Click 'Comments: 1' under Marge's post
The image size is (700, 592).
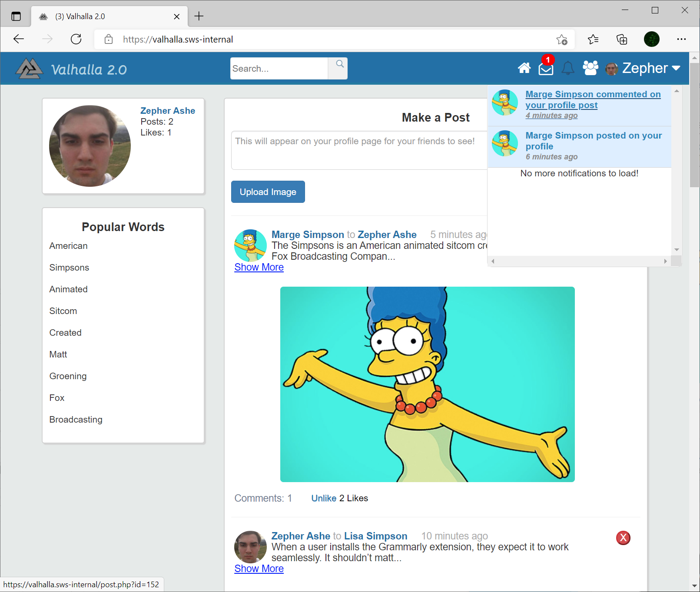coord(263,498)
